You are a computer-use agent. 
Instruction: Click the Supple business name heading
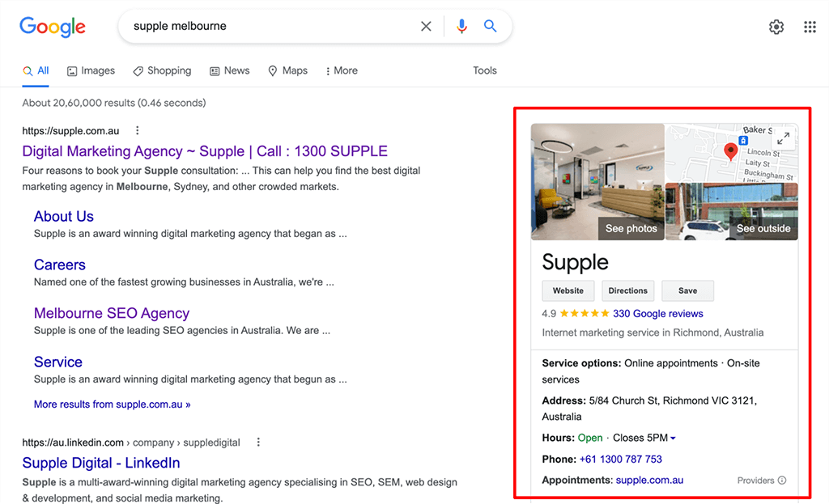[x=576, y=263]
